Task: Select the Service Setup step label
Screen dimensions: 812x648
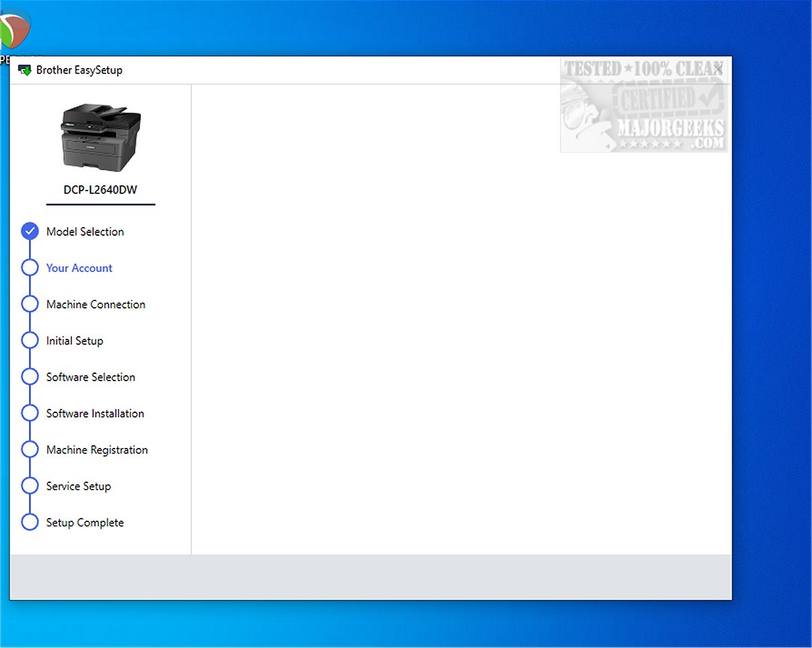Action: coord(78,486)
